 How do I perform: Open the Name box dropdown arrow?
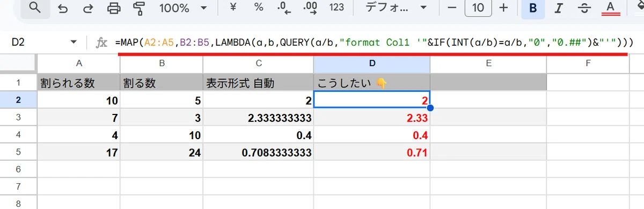(75, 42)
